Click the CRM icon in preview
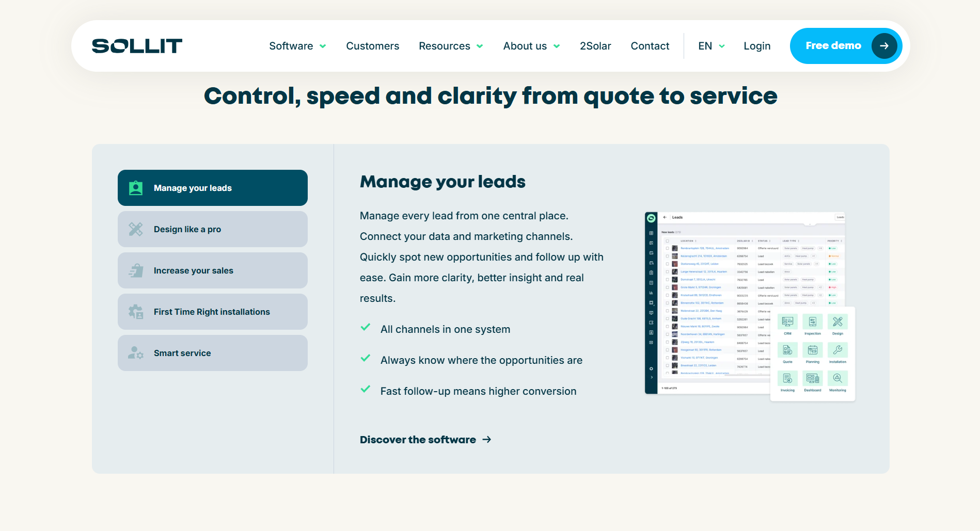The height and width of the screenshot is (531, 980). point(787,322)
